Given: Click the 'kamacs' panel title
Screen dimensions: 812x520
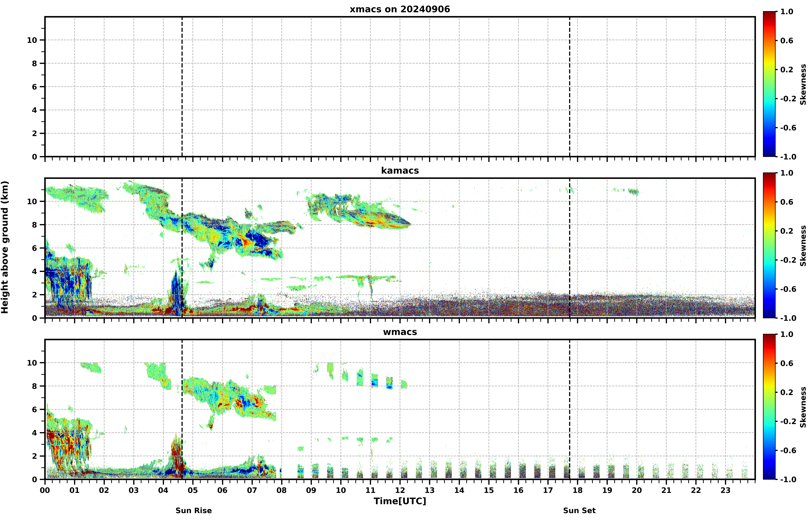Looking at the screenshot, I should tap(400, 171).
